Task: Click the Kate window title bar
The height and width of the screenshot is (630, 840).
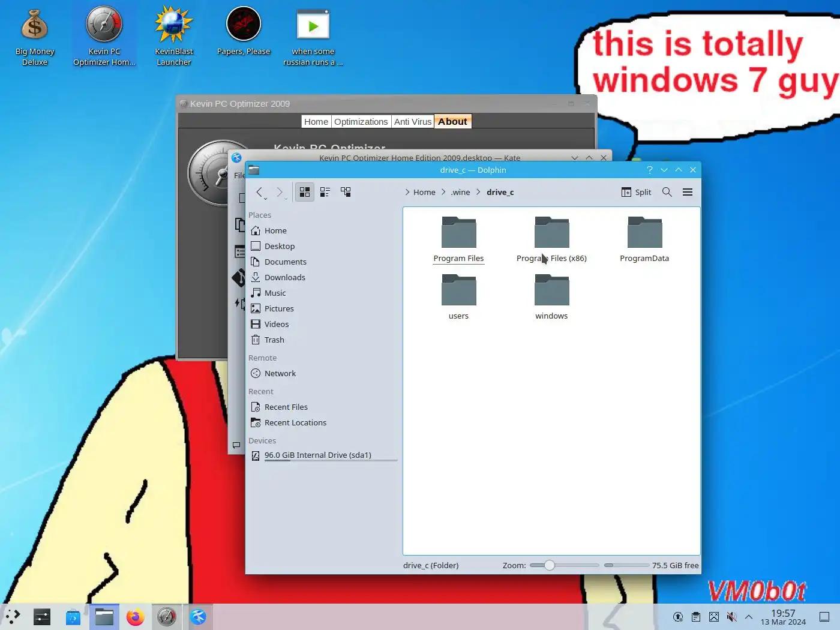Action: click(x=420, y=157)
